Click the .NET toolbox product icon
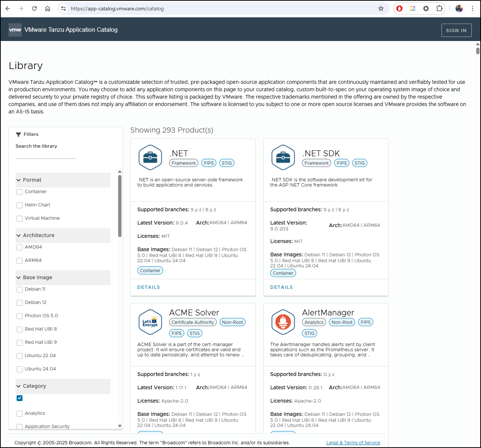 [150, 157]
